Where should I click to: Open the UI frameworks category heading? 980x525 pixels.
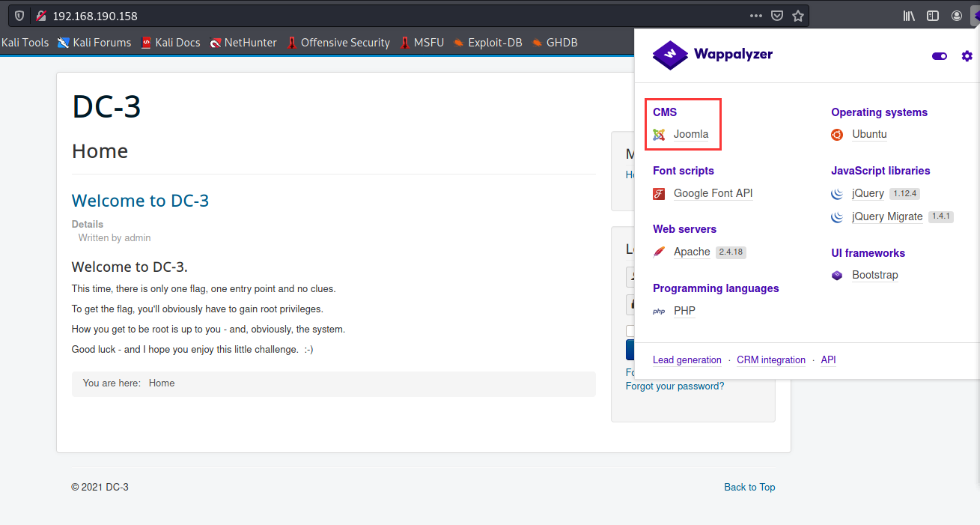point(868,253)
